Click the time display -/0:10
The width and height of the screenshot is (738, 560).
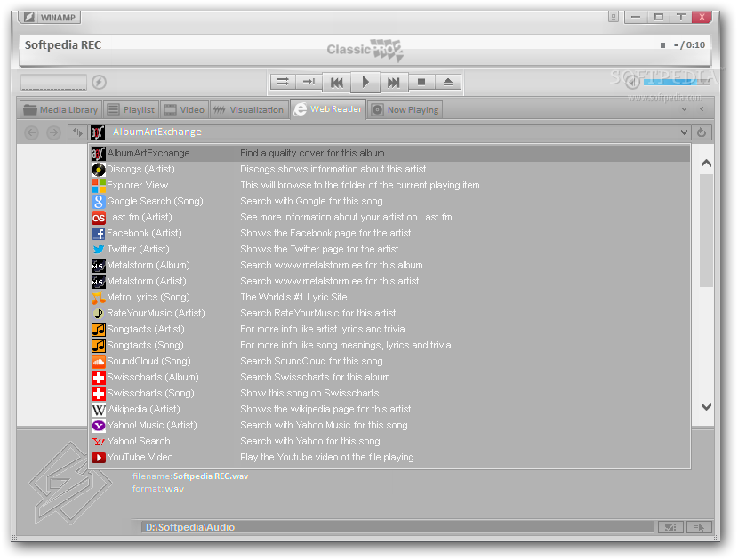(689, 45)
